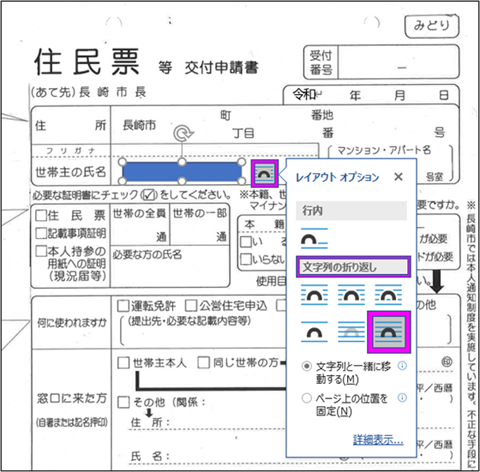The image size is (480, 472).
Task: Click the info icon next to 文字列と一緒に移動する
Action: (402, 366)
